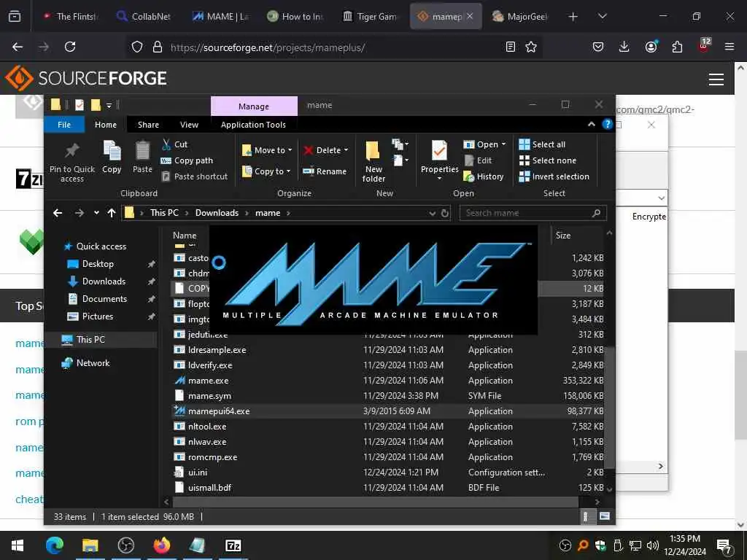Open the File menu in Explorer

pos(64,124)
